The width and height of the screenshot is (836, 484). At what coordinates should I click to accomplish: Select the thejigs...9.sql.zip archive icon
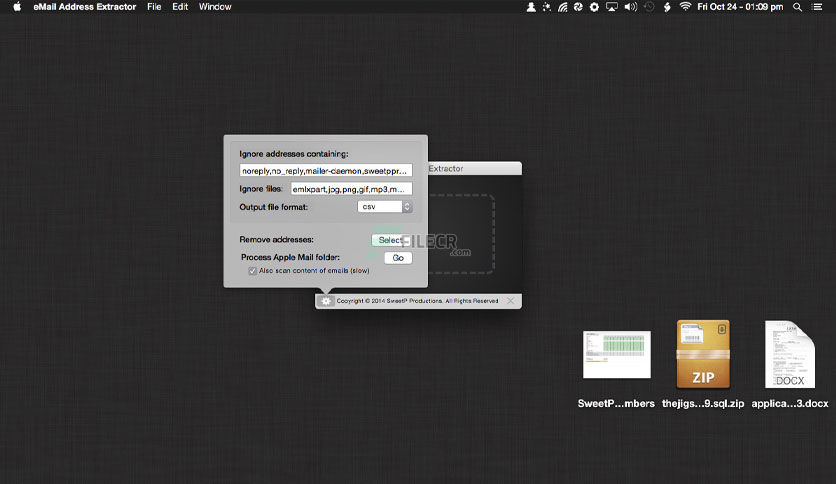tap(703, 354)
